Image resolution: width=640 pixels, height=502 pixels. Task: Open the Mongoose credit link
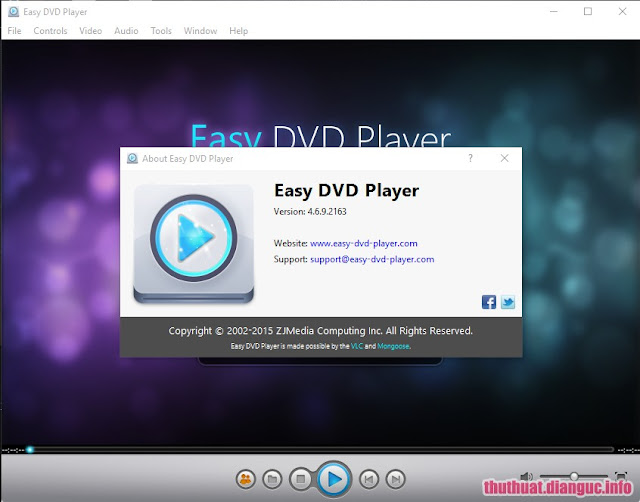393,346
